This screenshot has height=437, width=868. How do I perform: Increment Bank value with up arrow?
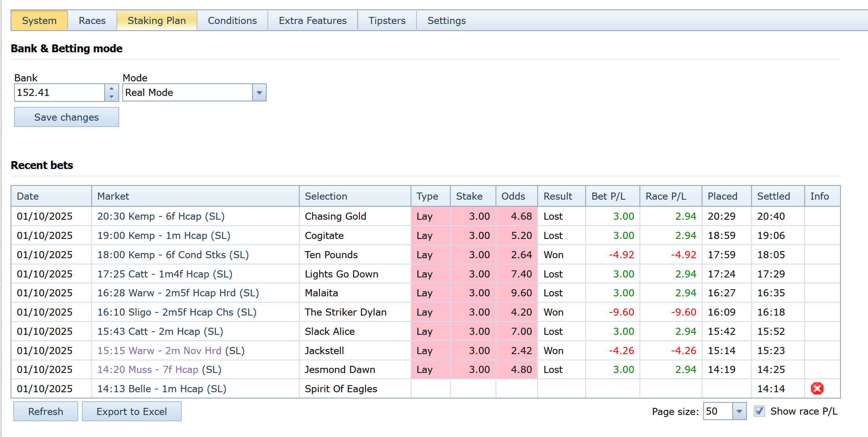[x=112, y=89]
